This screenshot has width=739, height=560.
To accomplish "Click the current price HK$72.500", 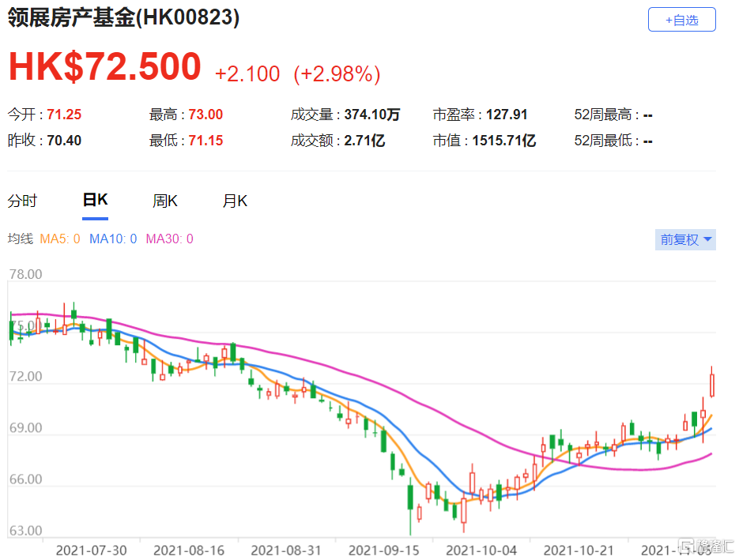I will point(104,66).
